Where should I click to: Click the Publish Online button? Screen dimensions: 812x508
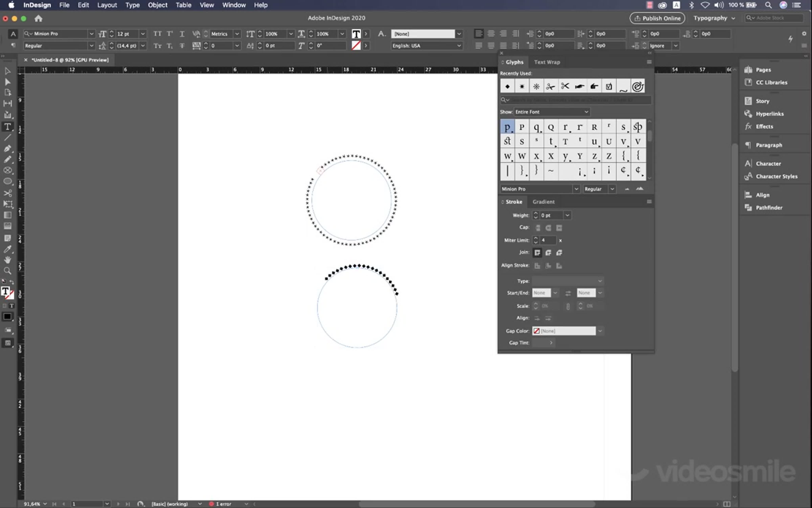(x=657, y=18)
